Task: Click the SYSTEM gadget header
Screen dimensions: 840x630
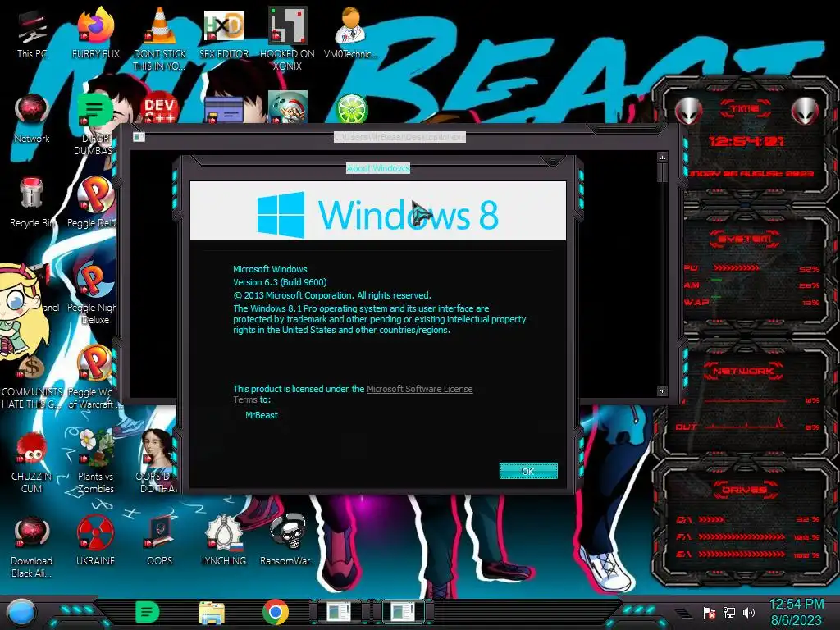Action: (745, 239)
